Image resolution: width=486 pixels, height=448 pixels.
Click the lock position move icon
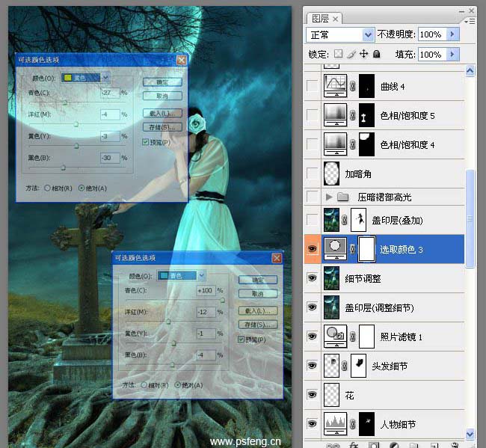(x=364, y=54)
